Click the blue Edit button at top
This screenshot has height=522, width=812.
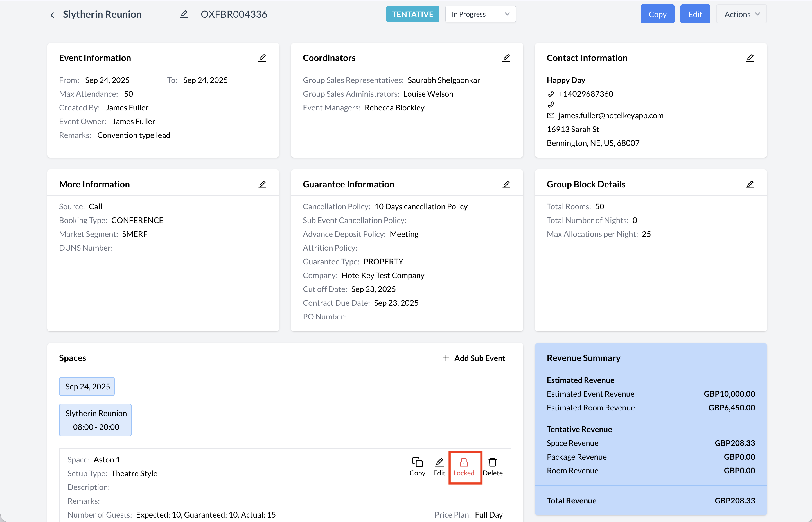point(695,14)
